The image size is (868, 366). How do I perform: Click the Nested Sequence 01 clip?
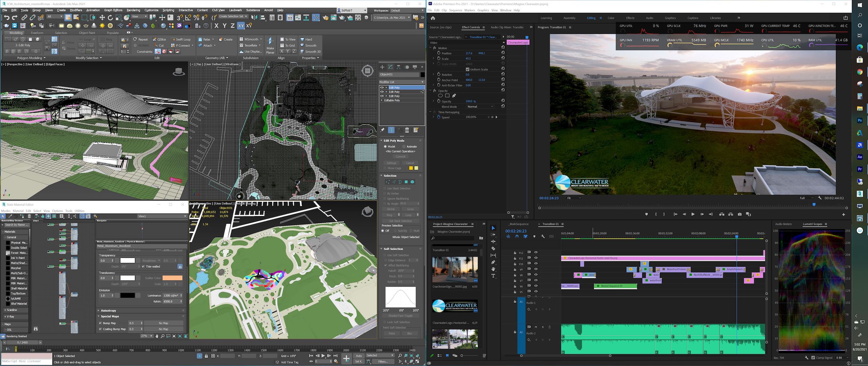point(616,286)
